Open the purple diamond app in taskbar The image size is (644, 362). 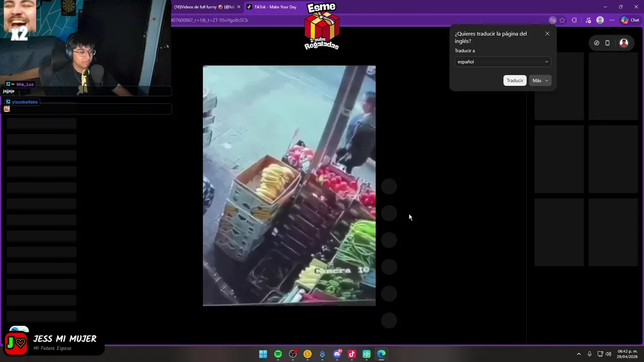[323, 354]
